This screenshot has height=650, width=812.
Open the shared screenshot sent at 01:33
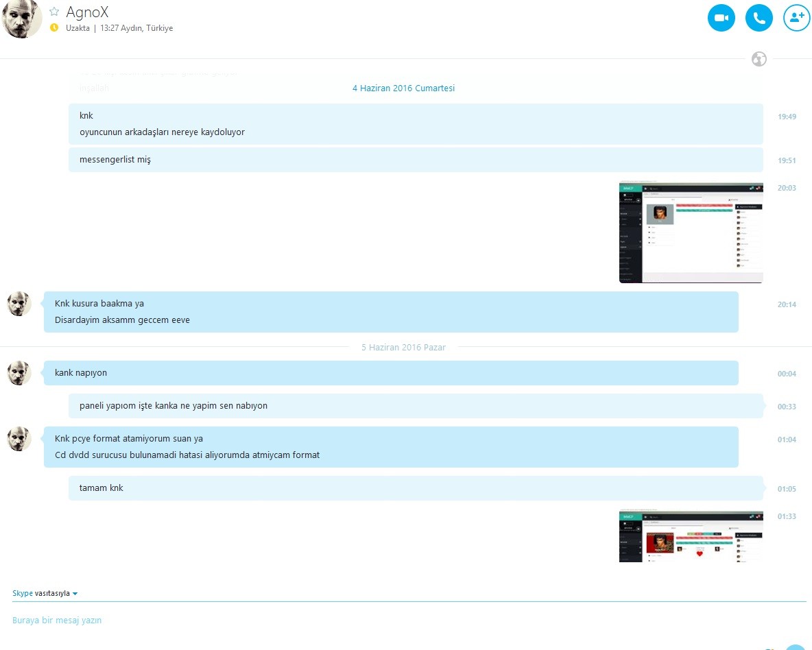(691, 536)
